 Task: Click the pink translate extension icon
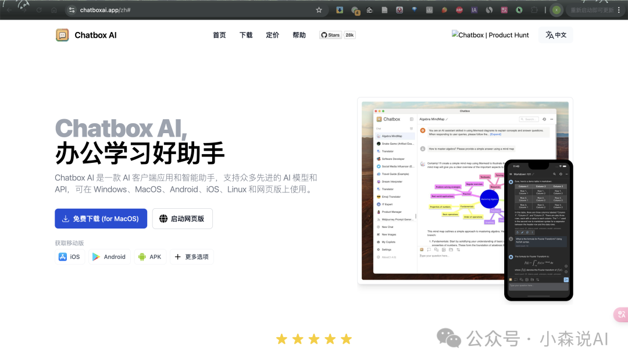[504, 10]
